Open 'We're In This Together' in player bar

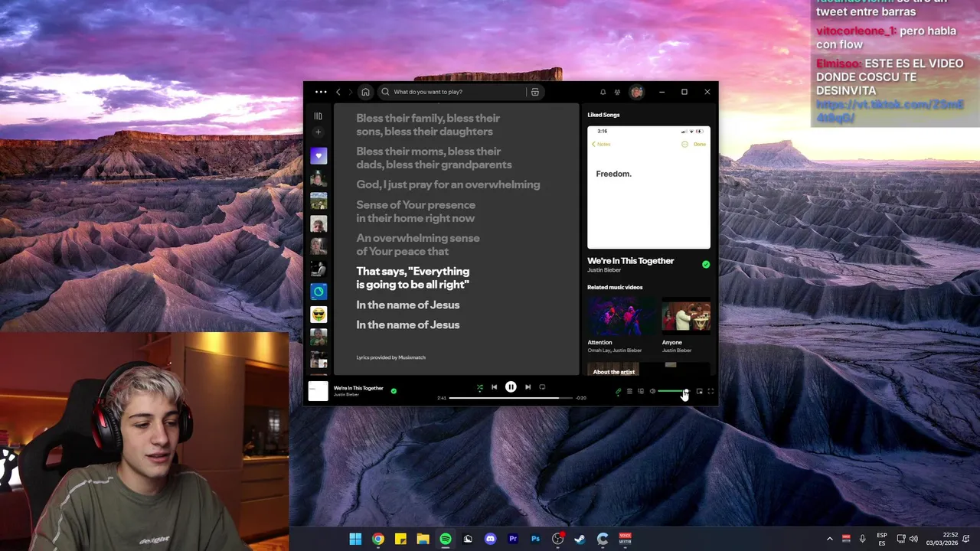coord(358,388)
